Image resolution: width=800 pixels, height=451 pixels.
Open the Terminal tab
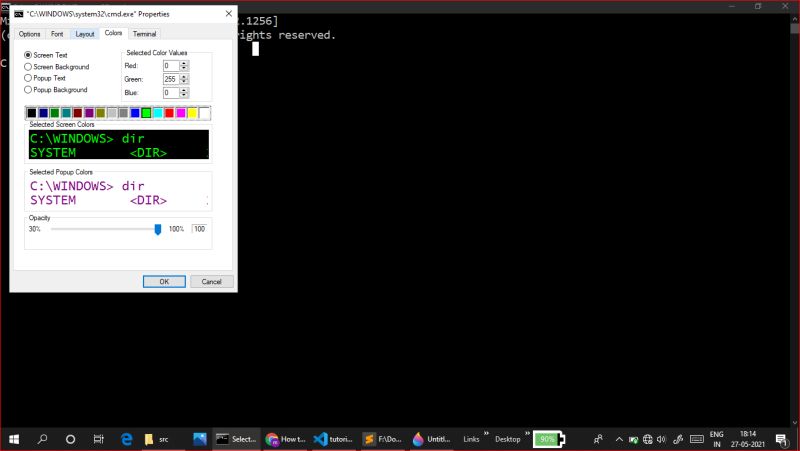tap(144, 34)
